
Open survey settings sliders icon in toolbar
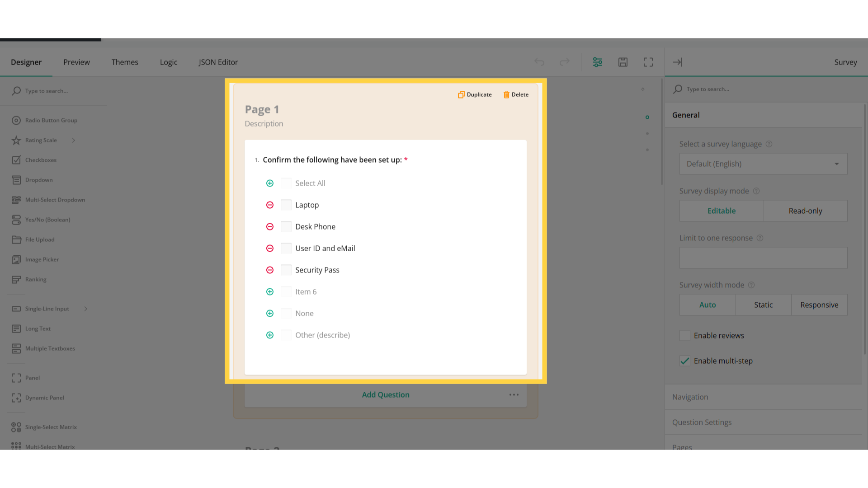pyautogui.click(x=598, y=62)
